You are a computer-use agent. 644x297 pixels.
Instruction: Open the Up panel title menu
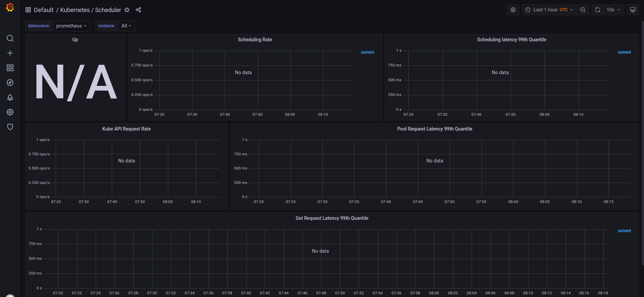click(x=75, y=40)
